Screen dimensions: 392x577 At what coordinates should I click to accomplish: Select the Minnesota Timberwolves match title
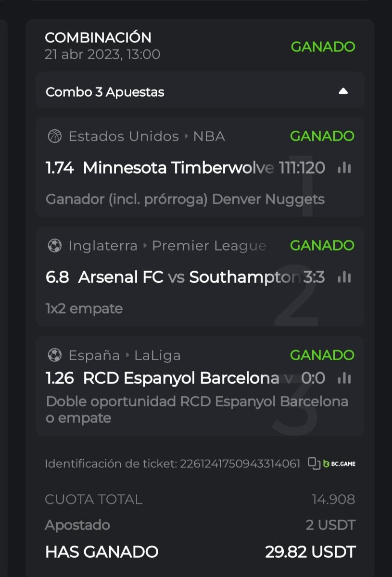tap(178, 168)
